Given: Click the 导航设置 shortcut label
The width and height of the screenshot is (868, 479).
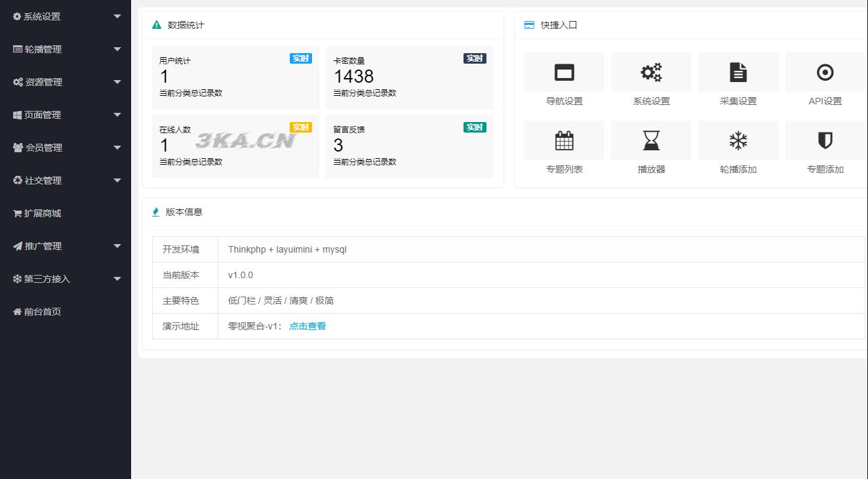Looking at the screenshot, I should click(x=564, y=101).
